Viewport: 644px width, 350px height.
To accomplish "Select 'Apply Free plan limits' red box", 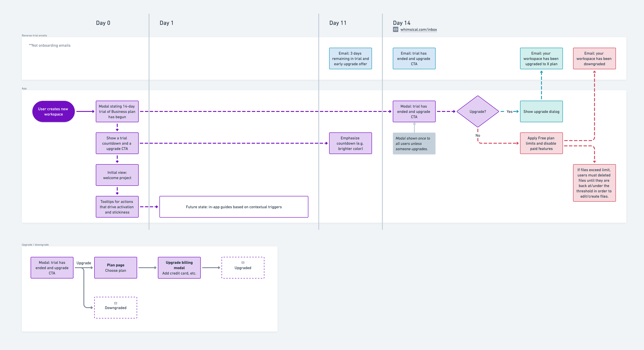I will [x=541, y=143].
